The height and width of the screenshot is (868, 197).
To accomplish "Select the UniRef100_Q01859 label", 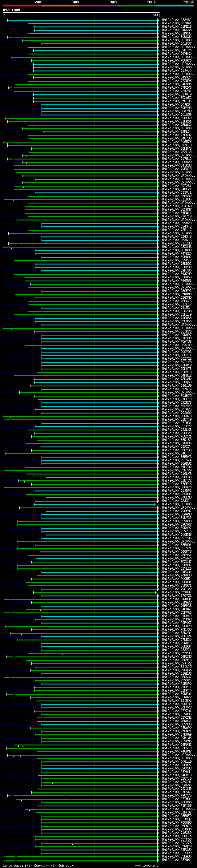I will (176, 115).
